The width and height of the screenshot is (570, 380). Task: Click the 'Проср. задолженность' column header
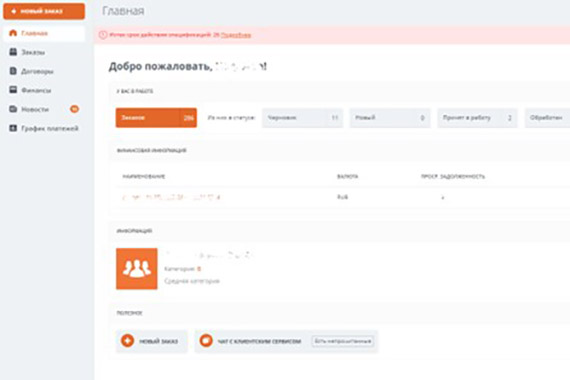(453, 176)
